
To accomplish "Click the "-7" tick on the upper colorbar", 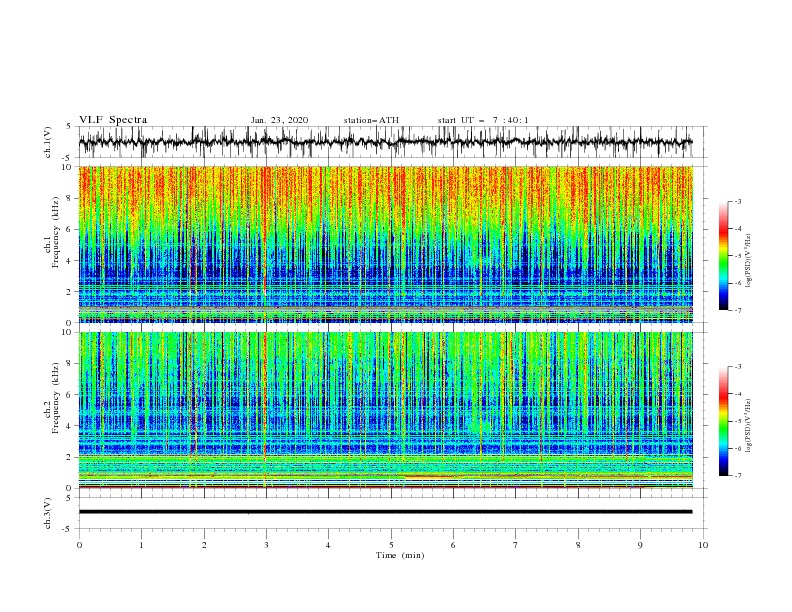I will point(738,310).
